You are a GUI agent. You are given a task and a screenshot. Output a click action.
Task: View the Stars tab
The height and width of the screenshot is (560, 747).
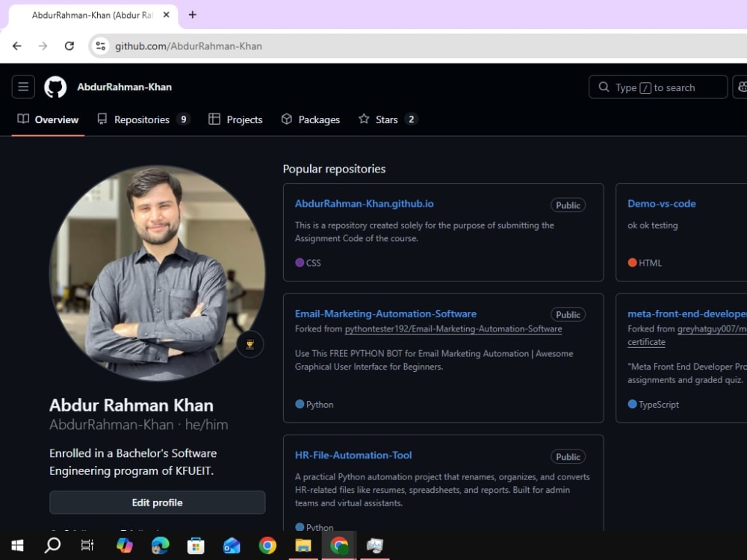[388, 119]
